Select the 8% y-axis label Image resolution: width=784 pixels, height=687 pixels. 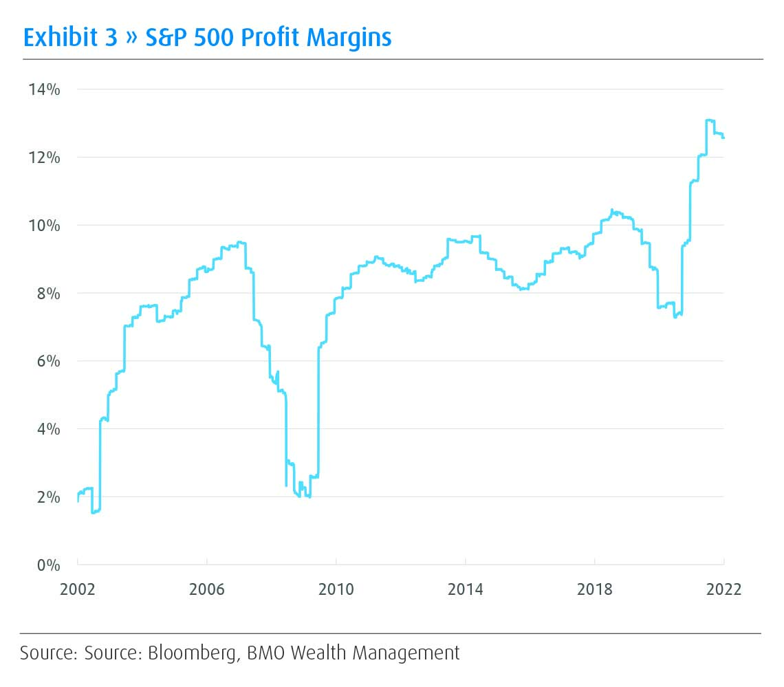pyautogui.click(x=50, y=294)
